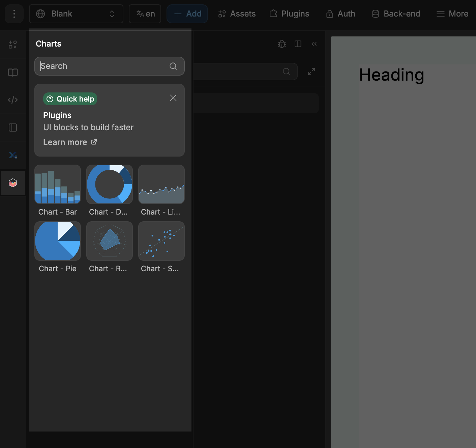Open the More menu in the top bar

pyautogui.click(x=452, y=14)
